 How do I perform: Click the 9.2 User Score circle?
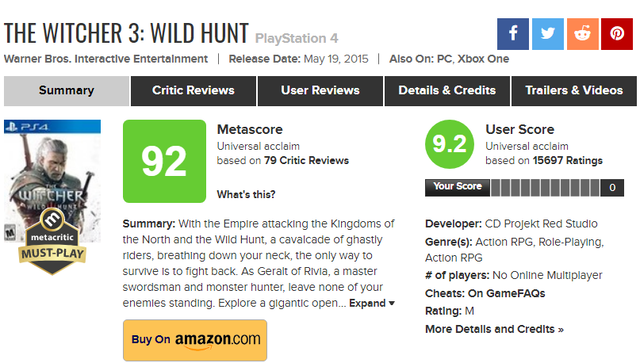pyautogui.click(x=449, y=144)
